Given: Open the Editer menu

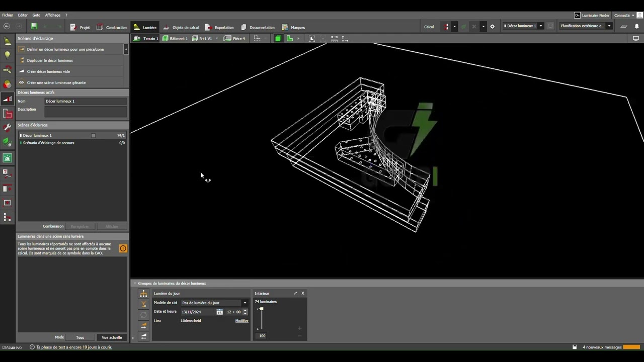Looking at the screenshot, I should coord(23,15).
